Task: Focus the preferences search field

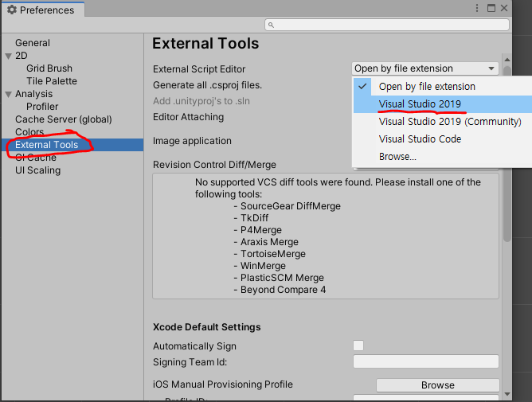Action: [387, 25]
